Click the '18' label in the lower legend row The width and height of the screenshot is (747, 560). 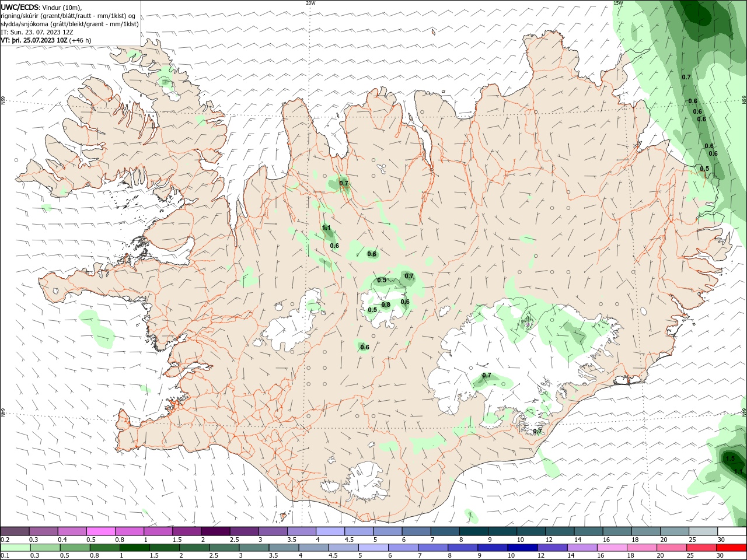tap(631, 556)
